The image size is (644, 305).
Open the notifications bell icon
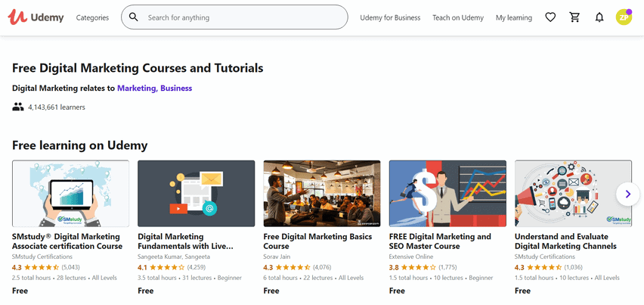click(599, 17)
